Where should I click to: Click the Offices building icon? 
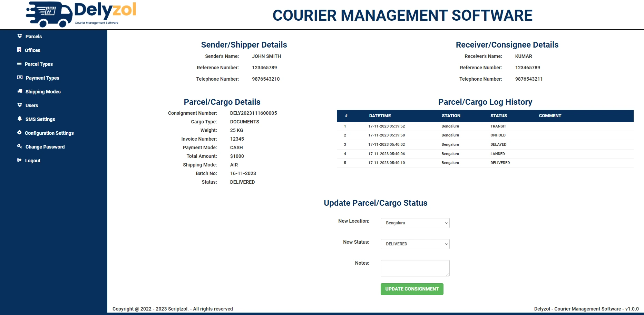19,50
